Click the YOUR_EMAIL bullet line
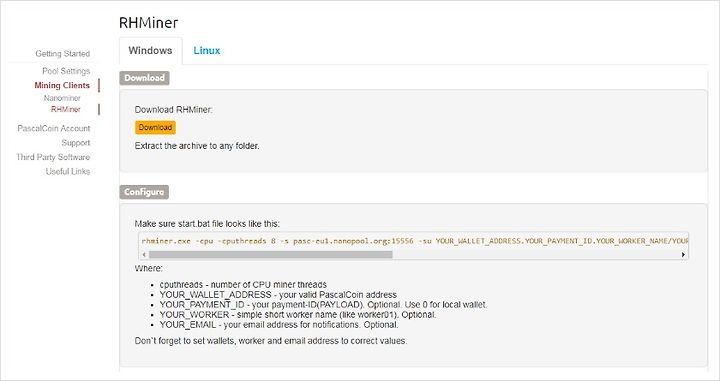Image resolution: width=720 pixels, height=381 pixels. (279, 325)
